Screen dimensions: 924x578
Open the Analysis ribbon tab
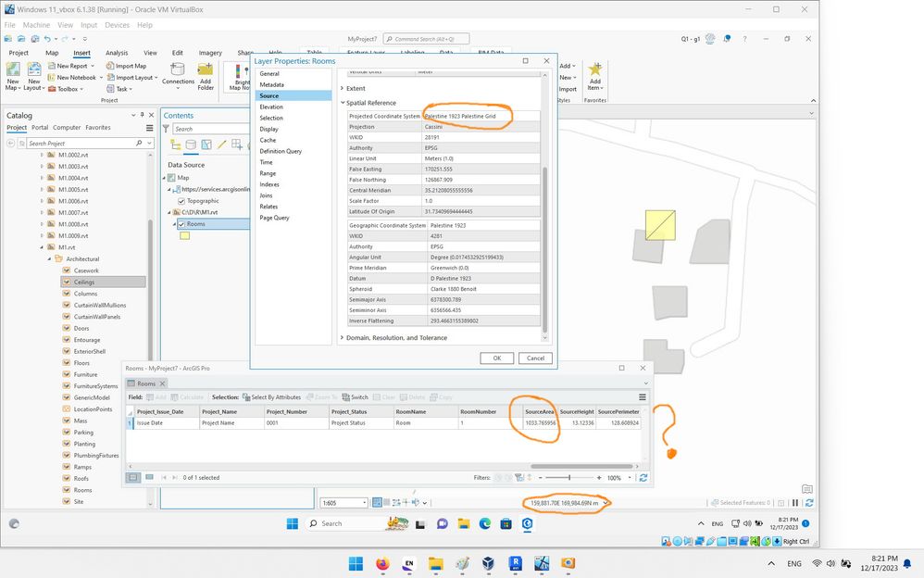click(117, 53)
